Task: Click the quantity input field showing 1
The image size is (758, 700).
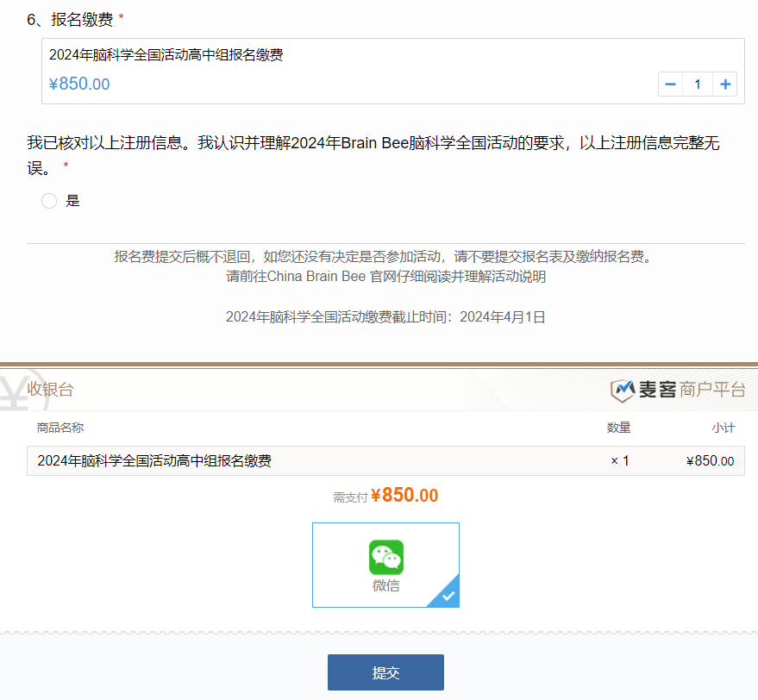Action: tap(698, 84)
